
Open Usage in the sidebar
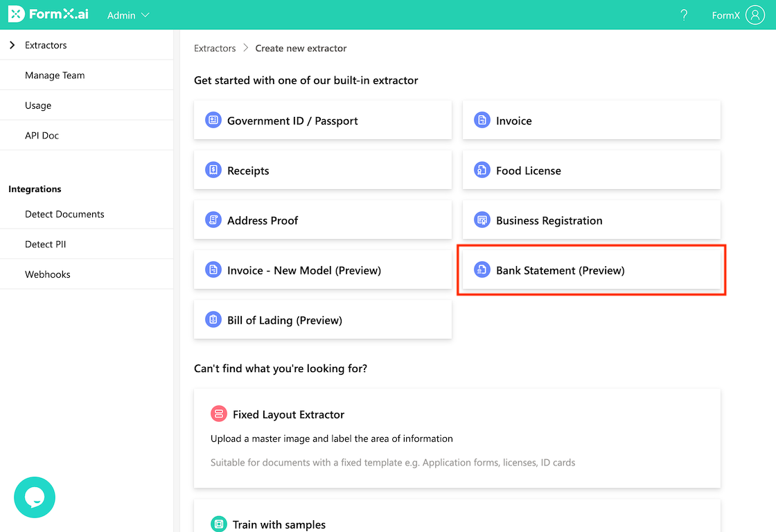coord(87,105)
